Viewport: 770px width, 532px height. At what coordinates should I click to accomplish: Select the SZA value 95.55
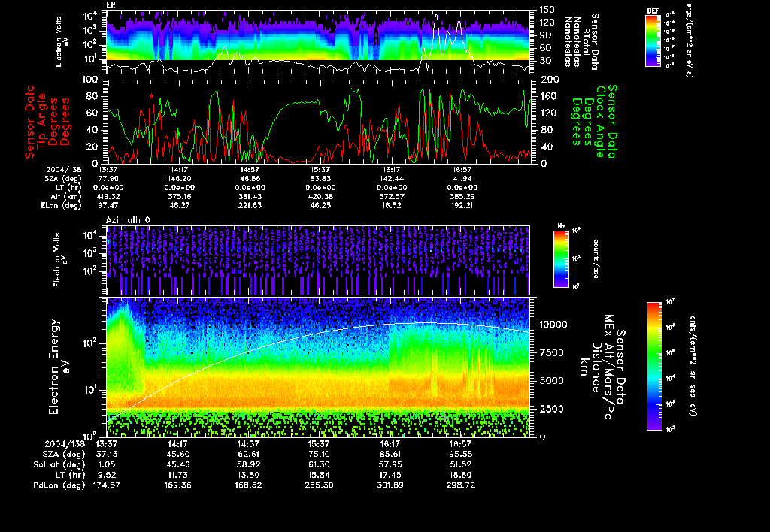461,454
